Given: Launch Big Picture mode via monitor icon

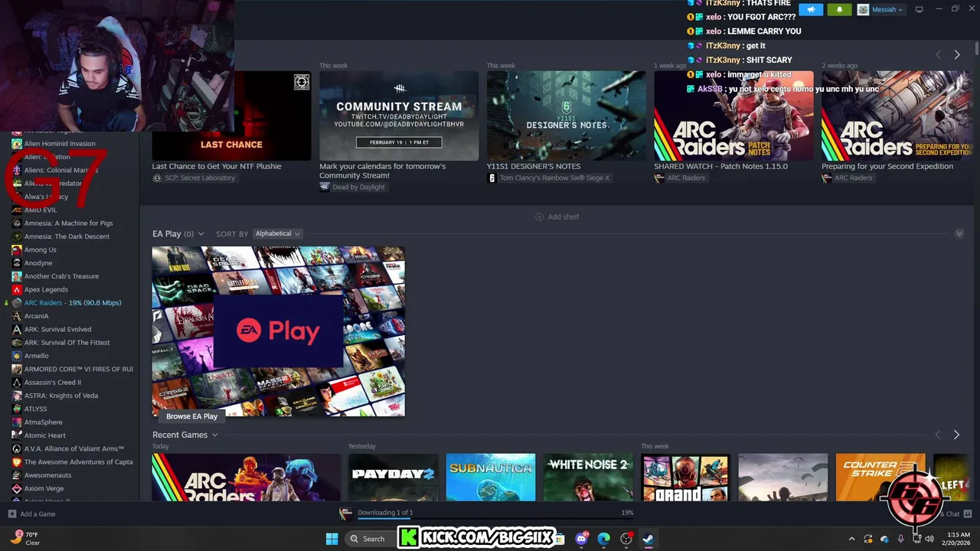Looking at the screenshot, I should click(x=919, y=9).
